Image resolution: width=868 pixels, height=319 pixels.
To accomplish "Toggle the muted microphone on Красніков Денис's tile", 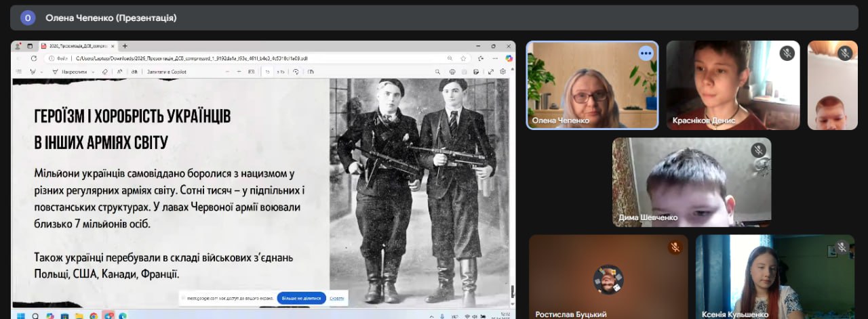I will 787,53.
